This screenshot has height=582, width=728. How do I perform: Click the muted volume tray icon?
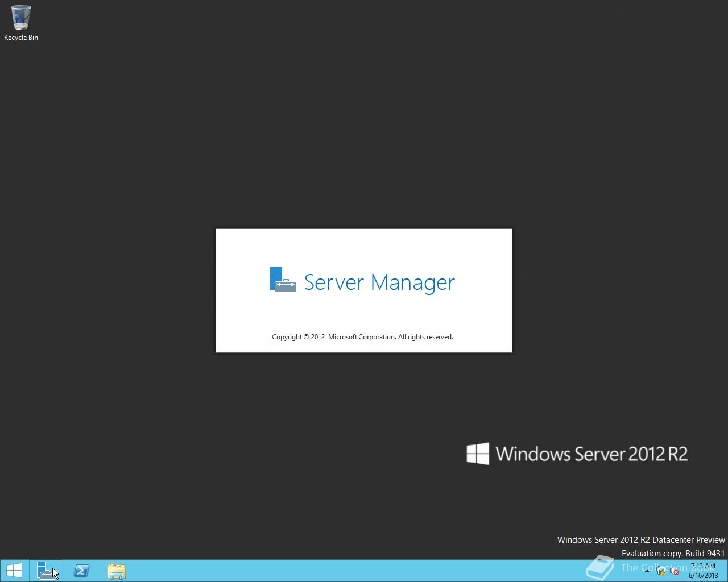tap(675, 571)
